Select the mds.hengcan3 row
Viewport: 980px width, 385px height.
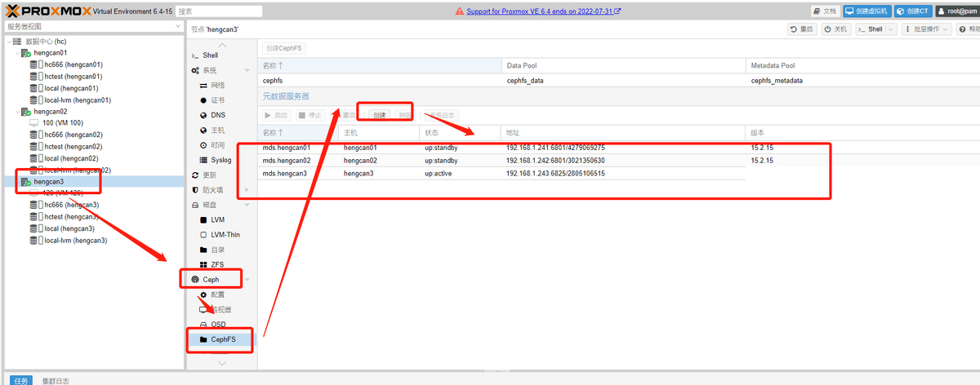617,174
